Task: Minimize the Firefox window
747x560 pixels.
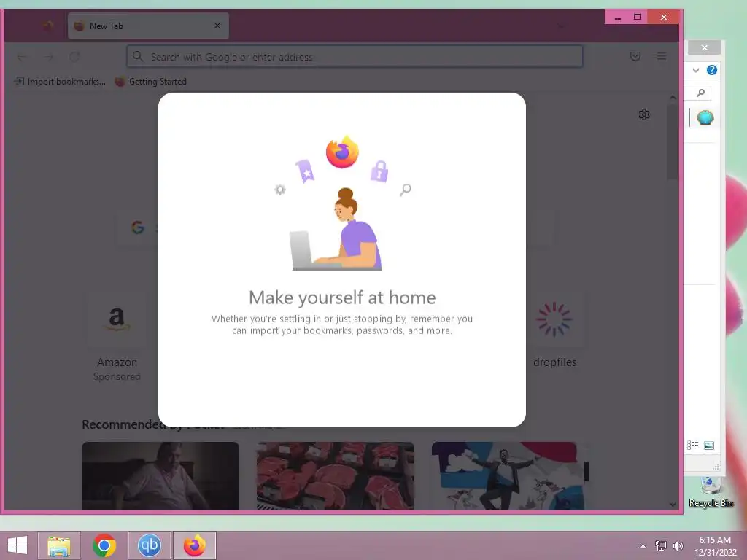Action: tap(618, 17)
